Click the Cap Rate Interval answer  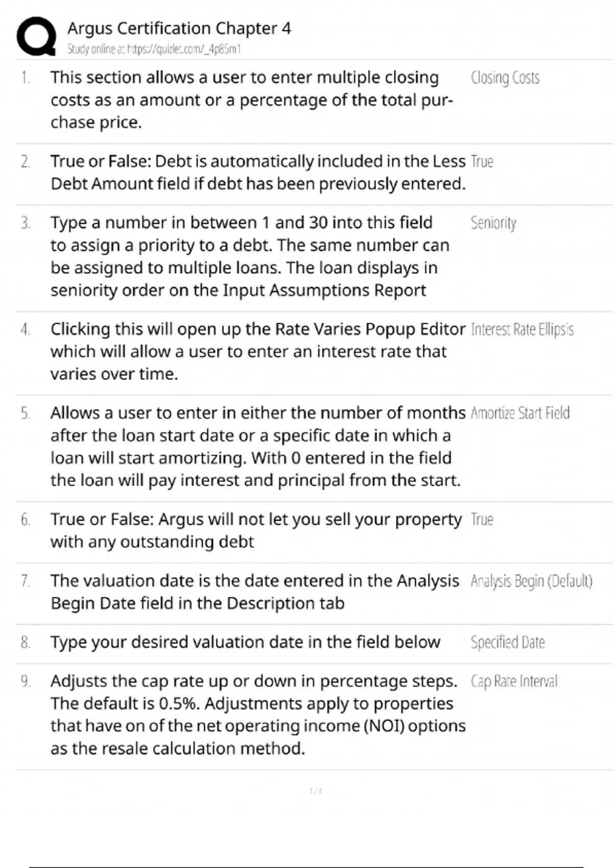coord(514,681)
